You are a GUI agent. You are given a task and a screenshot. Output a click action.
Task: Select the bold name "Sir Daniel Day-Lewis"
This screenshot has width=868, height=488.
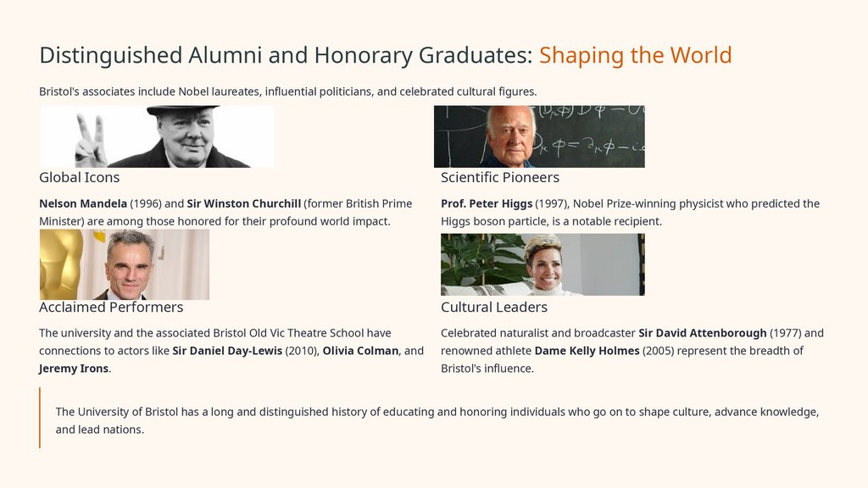point(227,351)
